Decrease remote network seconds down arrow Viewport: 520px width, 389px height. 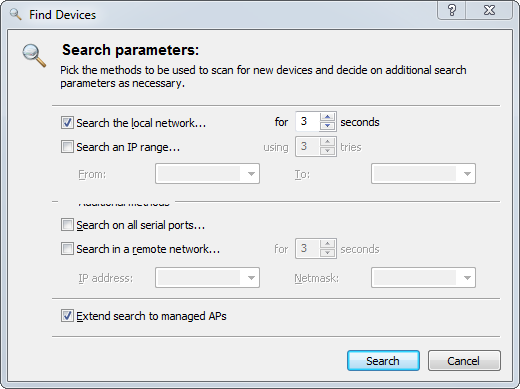(x=327, y=253)
